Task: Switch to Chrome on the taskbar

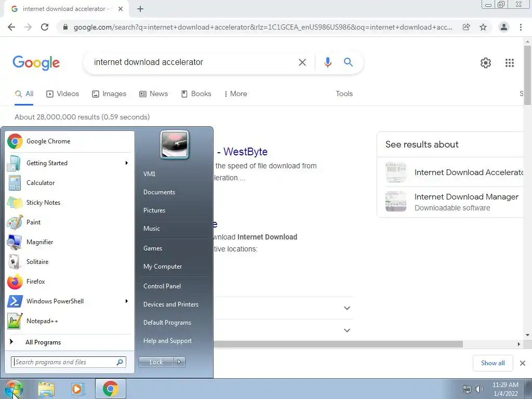Action: point(110,389)
